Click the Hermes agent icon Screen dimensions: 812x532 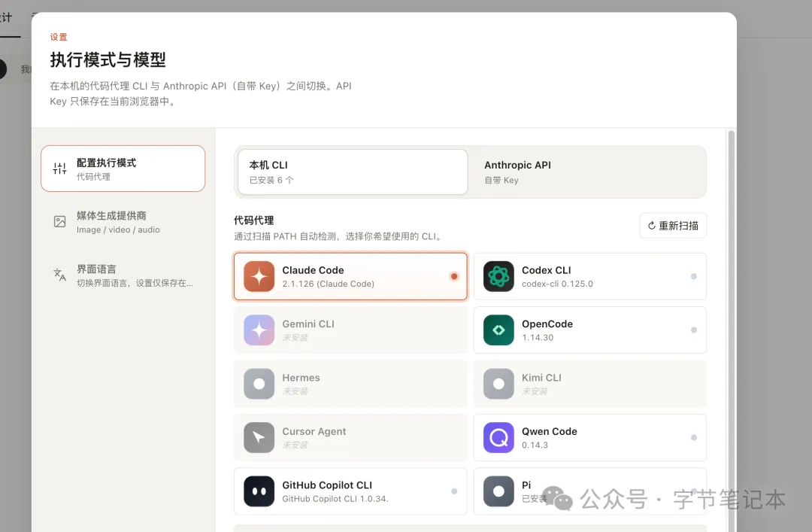[x=259, y=384]
